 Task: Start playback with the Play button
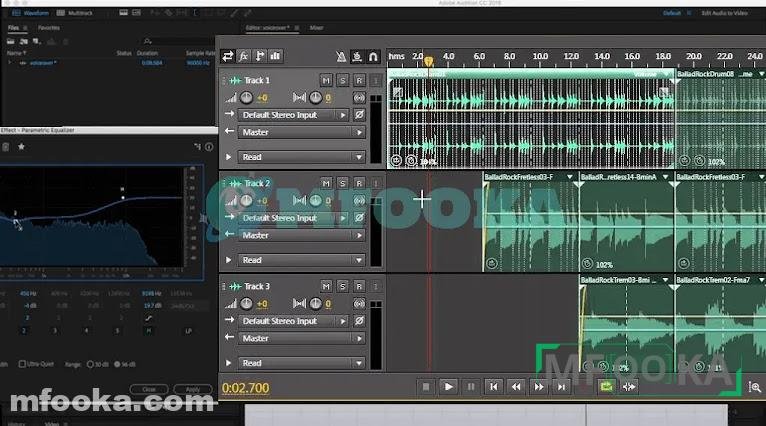coord(448,387)
